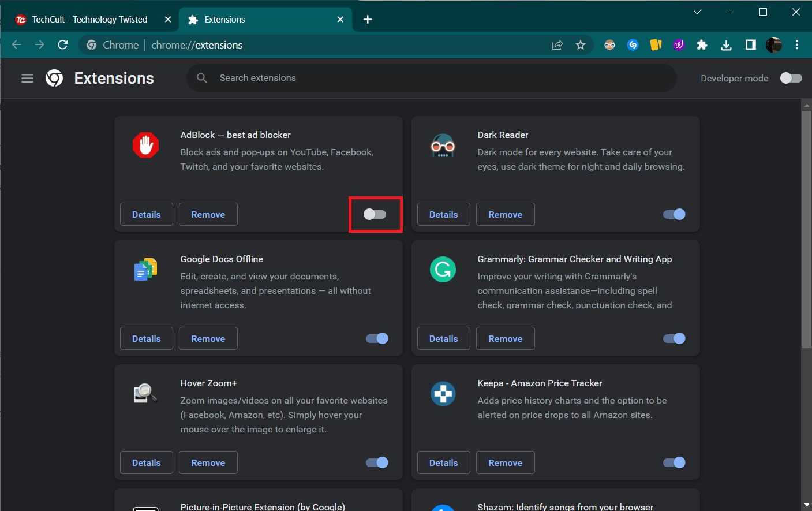Open a new browser tab
This screenshot has width=812, height=511.
368,18
